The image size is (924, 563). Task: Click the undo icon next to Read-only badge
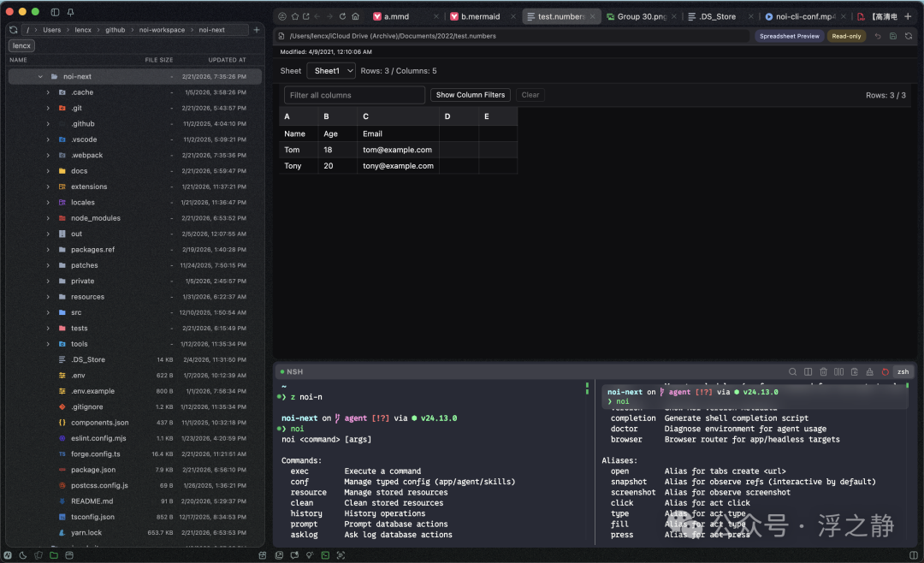pos(878,36)
